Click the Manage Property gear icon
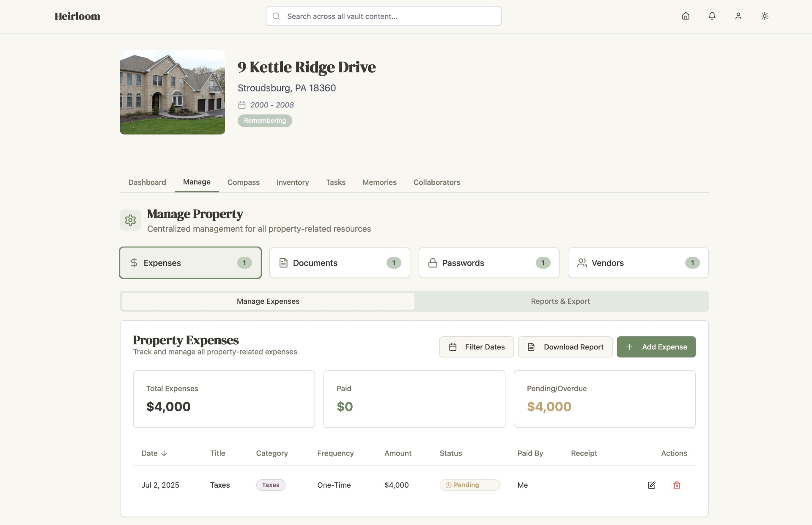The width and height of the screenshot is (812, 525). point(130,220)
